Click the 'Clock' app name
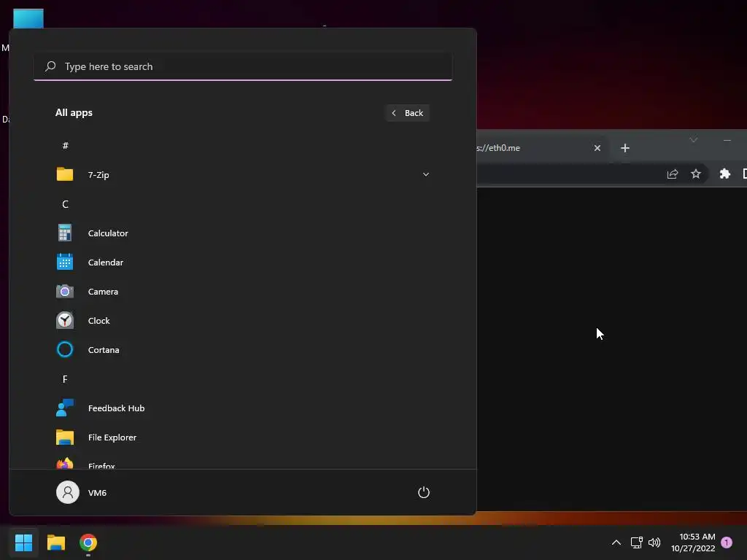This screenshot has width=747, height=560. click(x=99, y=321)
